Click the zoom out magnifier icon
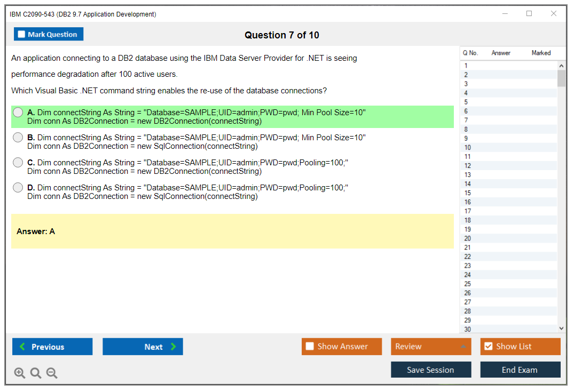Image resolution: width=574 pixels, height=392 pixels. point(52,373)
